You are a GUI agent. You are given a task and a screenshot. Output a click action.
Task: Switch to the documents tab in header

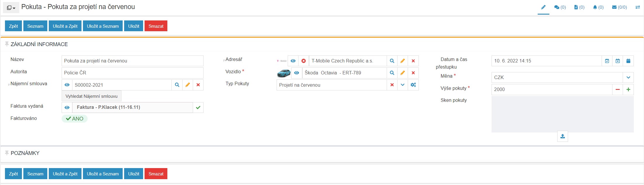pos(579,7)
